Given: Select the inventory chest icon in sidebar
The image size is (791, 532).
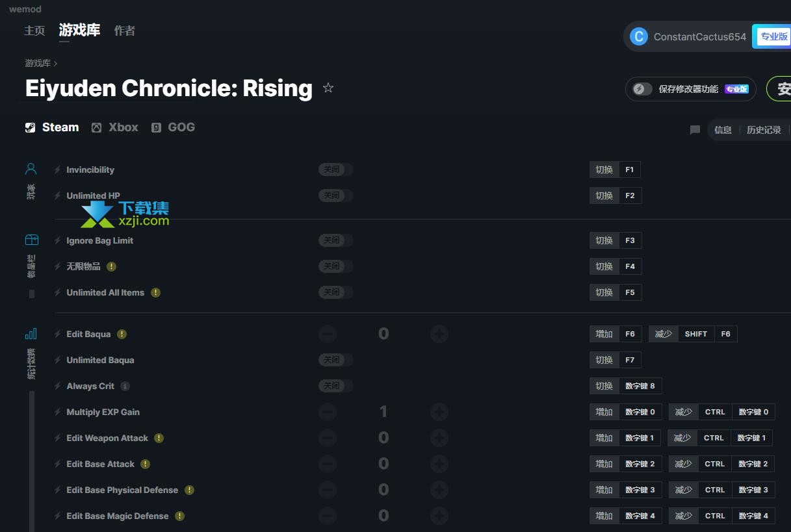Looking at the screenshot, I should [31, 240].
